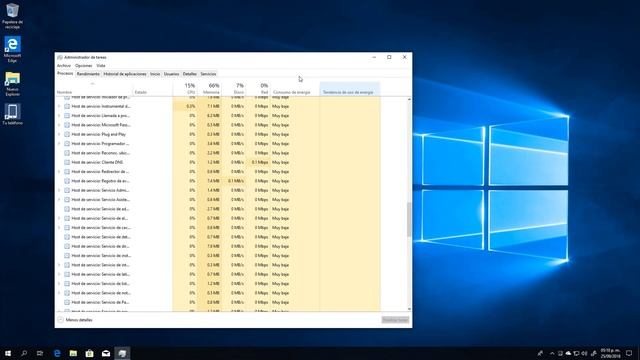Expand the Programador service host row
Screen dimensions: 640x360
point(59,144)
